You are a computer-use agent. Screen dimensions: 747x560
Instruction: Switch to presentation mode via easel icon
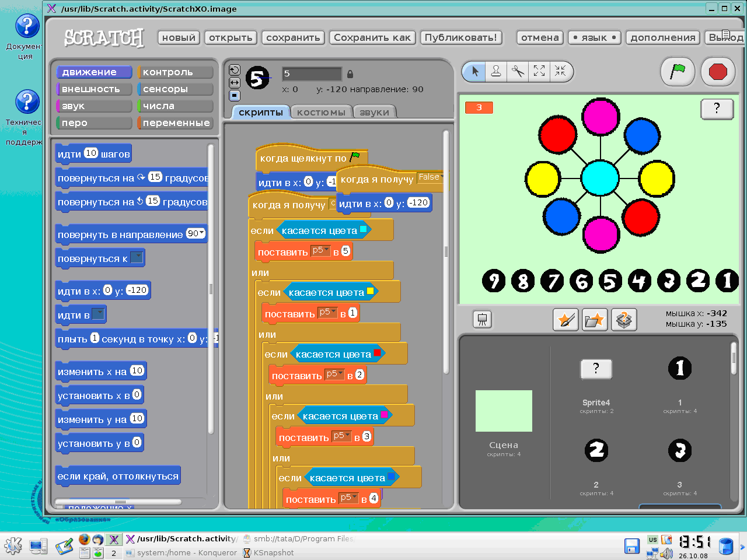(482, 320)
